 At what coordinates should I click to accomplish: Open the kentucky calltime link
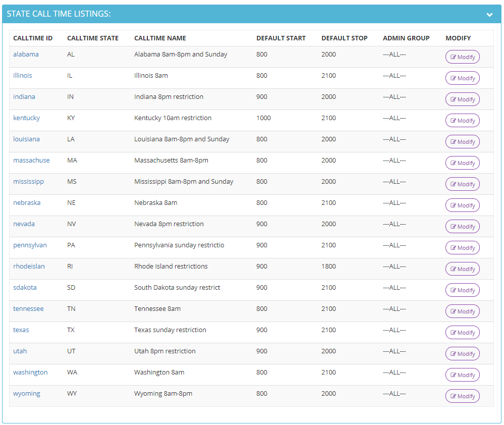(x=26, y=118)
